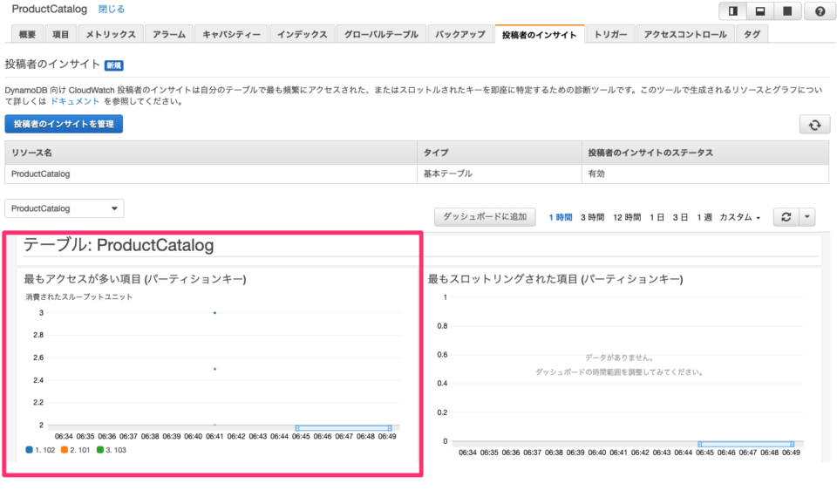The height and width of the screenshot is (504, 837).
Task: Open the ドキュメント link
Action: pyautogui.click(x=74, y=101)
